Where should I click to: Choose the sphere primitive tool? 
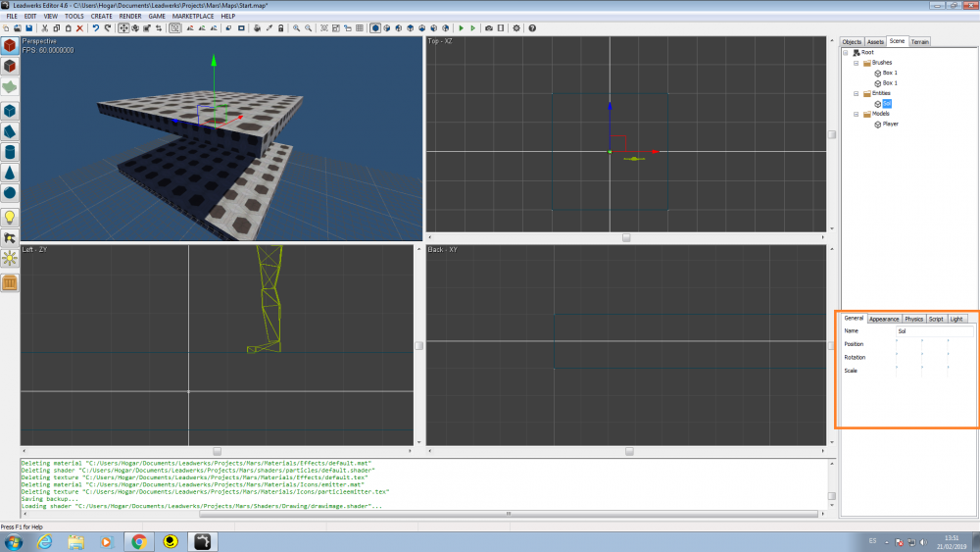click(10, 192)
